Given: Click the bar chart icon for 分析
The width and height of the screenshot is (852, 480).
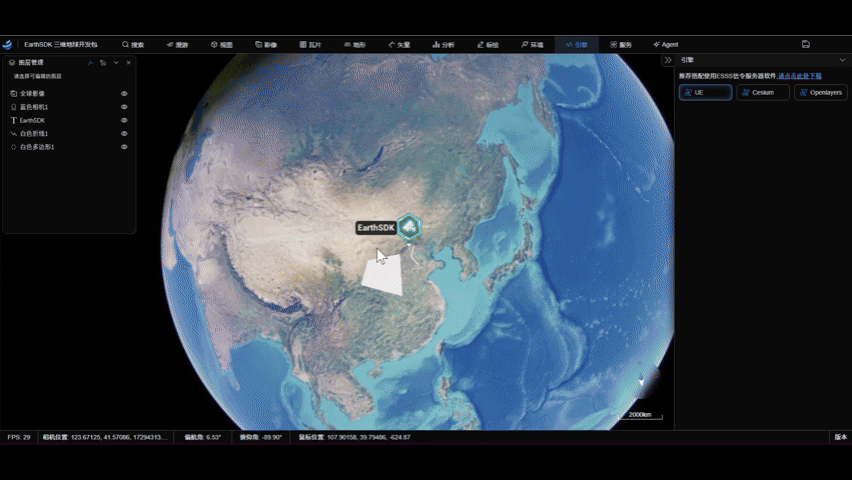Looking at the screenshot, I should [x=436, y=45].
